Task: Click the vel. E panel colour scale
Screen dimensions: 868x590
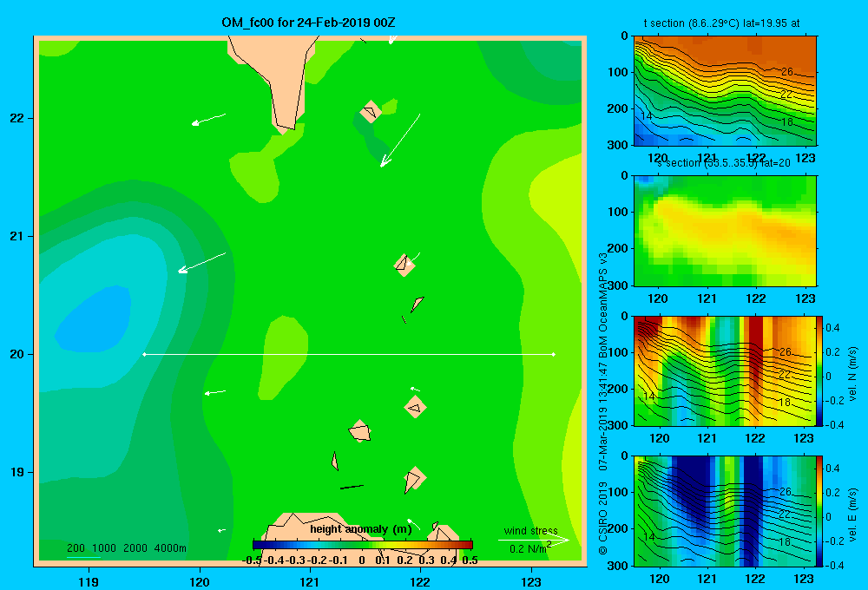Action: pos(819,511)
